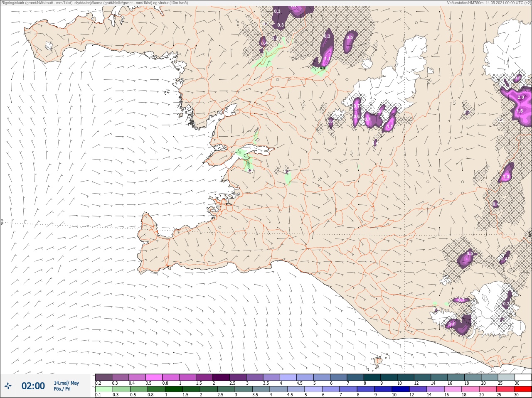The width and height of the screenshot is (532, 398).
Task: Pick the white 30 sleet/snow legend swatch
Action: (x=523, y=377)
